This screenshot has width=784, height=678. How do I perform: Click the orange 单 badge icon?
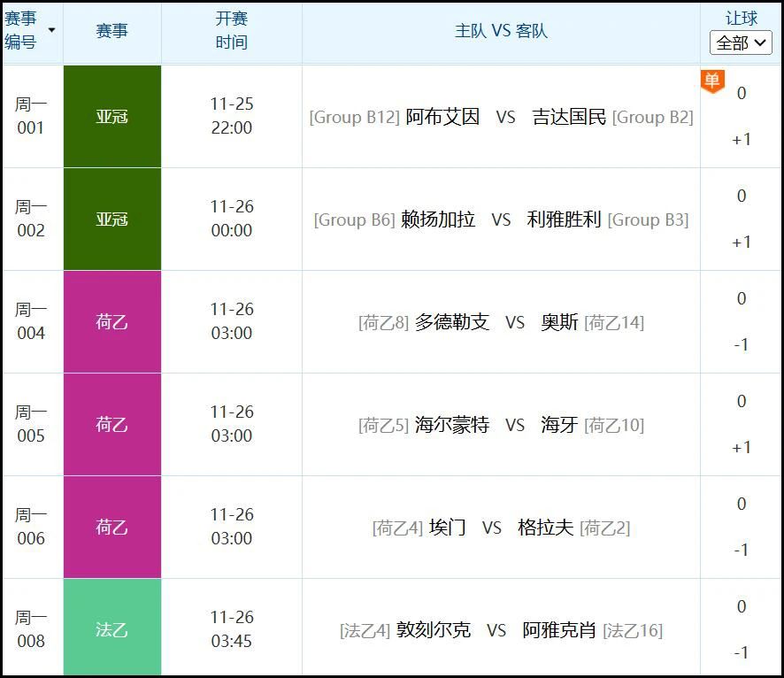click(712, 81)
